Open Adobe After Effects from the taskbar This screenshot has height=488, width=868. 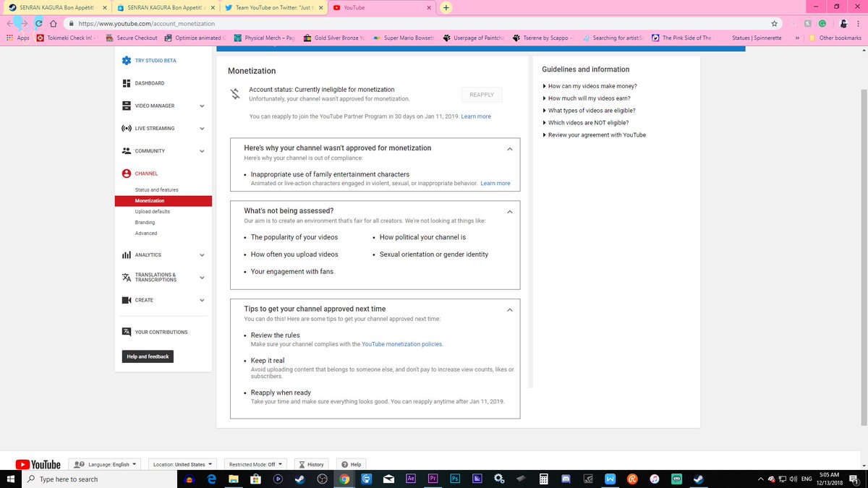tap(410, 479)
